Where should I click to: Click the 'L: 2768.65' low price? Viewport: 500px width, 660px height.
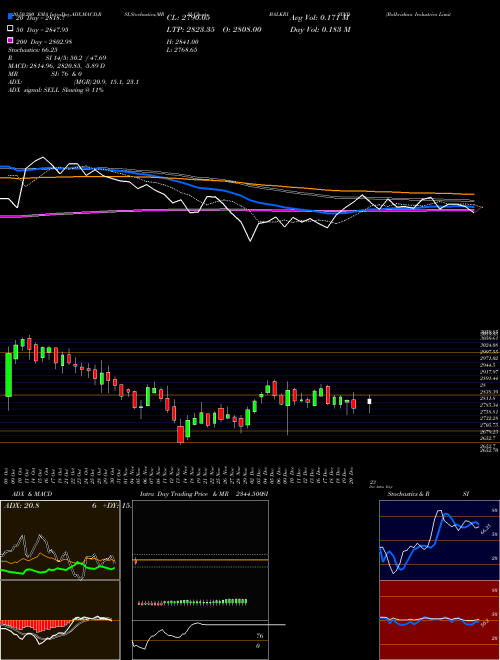pos(182,50)
